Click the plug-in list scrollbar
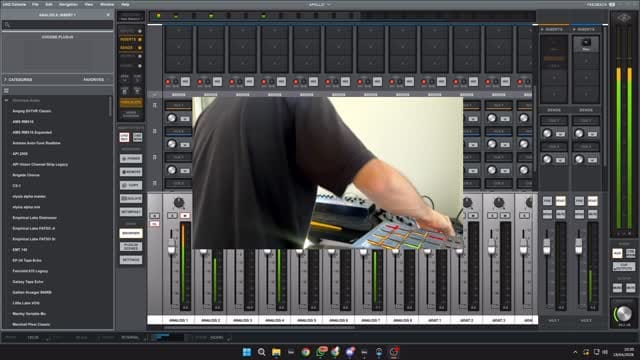This screenshot has height=360, width=640. coord(110,107)
